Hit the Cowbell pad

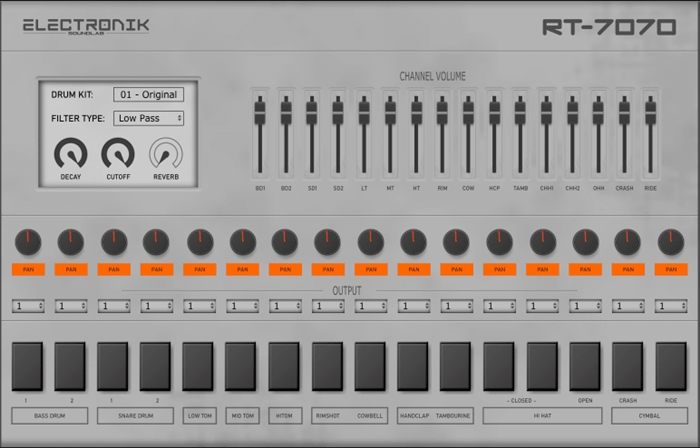click(x=370, y=366)
